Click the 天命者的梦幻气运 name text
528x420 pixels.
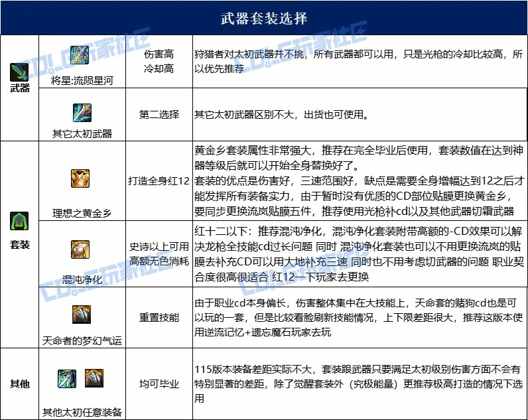[x=82, y=341]
